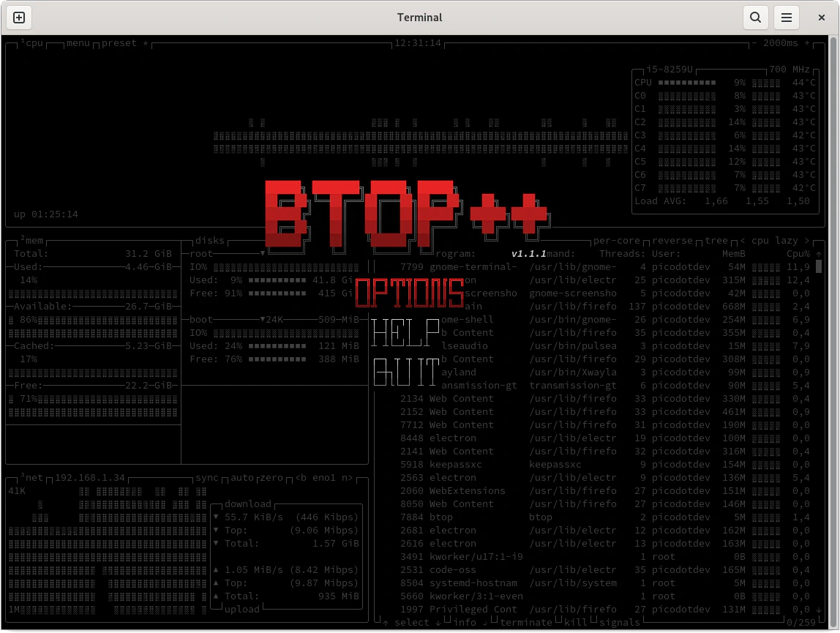
Task: Expand the root disk dropdown arrow
Action: click(263, 254)
